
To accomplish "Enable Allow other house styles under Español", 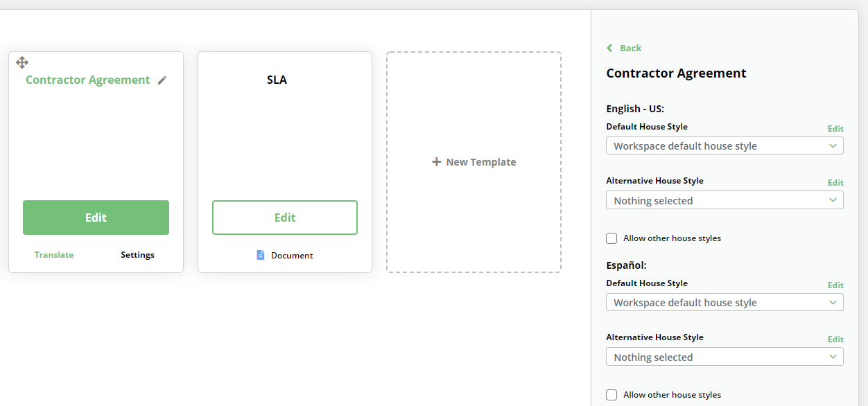I will [x=611, y=395].
